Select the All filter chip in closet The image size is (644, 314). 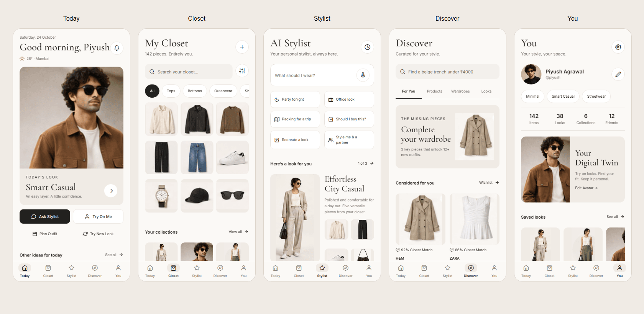tap(152, 91)
